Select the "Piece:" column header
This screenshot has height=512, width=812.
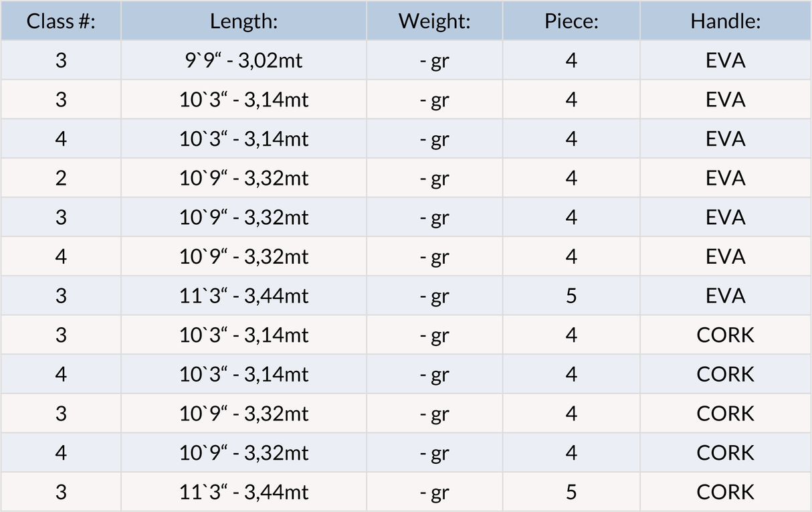pos(571,21)
